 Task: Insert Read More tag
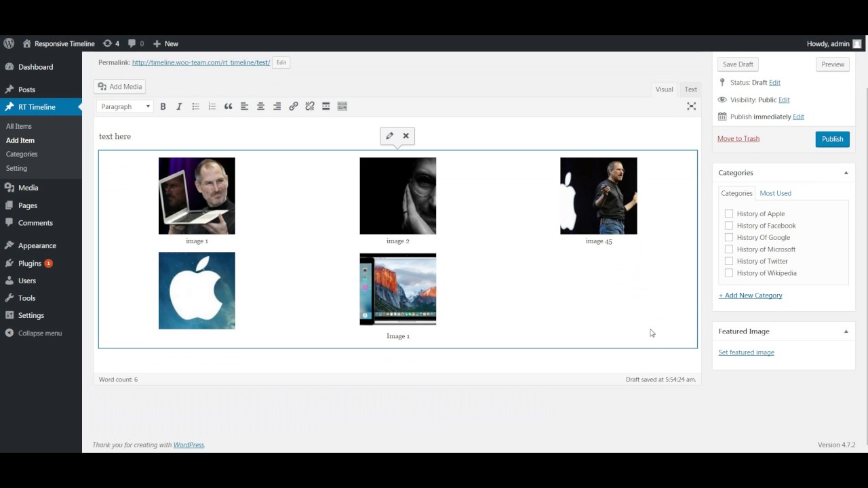pos(325,106)
